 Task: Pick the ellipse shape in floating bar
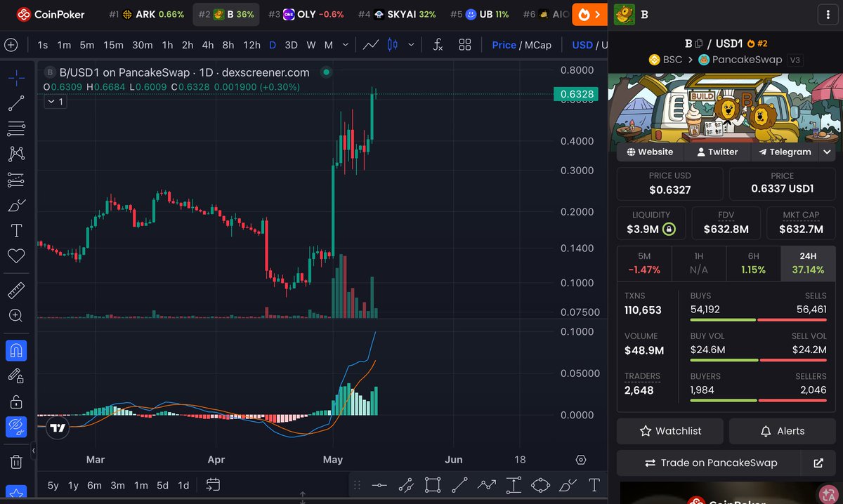(540, 485)
